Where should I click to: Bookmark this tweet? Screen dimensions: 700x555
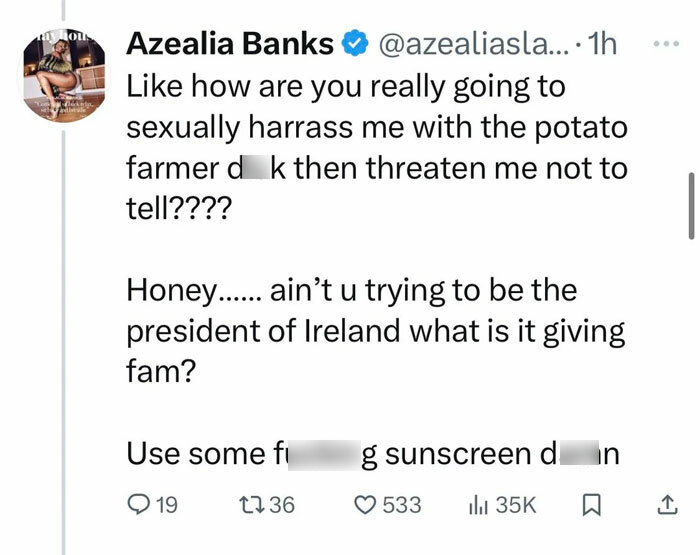591,505
